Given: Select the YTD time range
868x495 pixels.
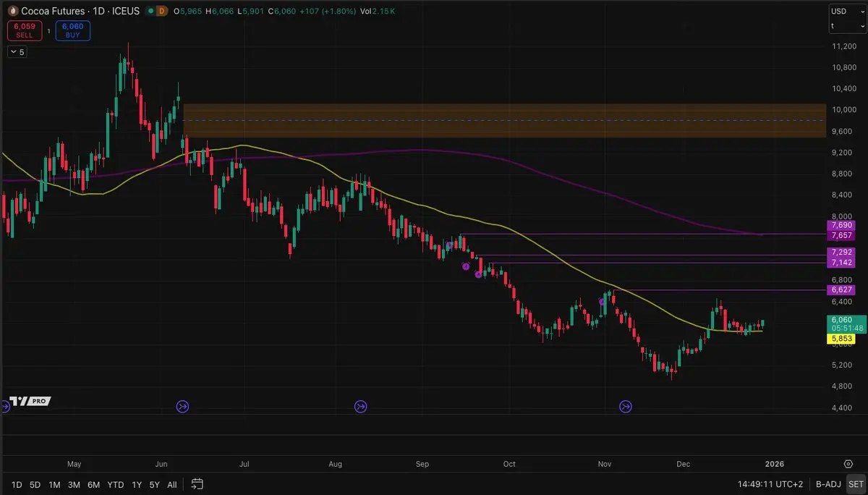Looking at the screenshot, I should [x=115, y=484].
